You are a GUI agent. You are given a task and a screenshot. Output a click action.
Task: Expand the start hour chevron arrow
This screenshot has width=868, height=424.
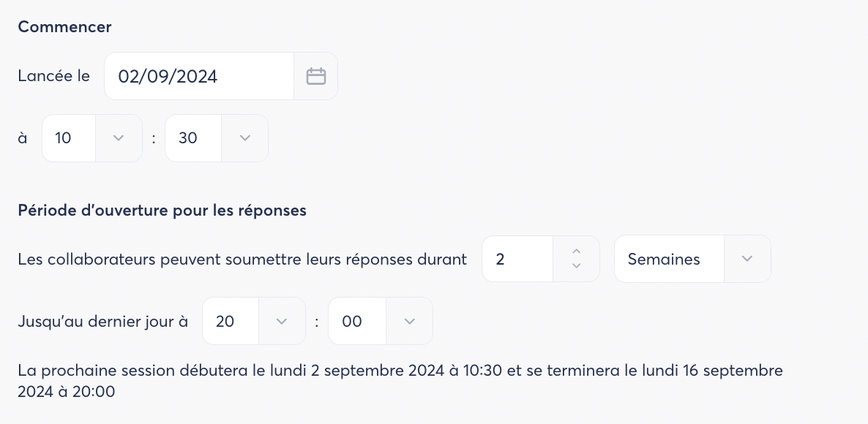tap(119, 138)
